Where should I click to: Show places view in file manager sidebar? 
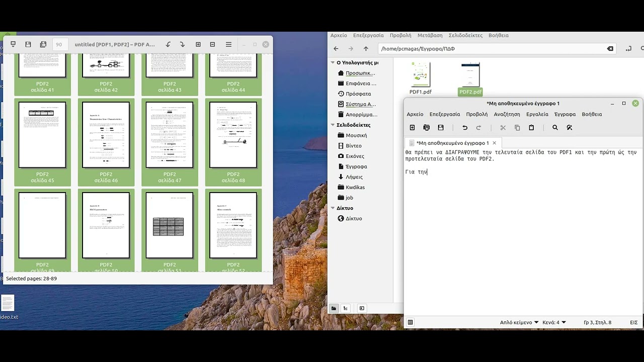tap(334, 308)
